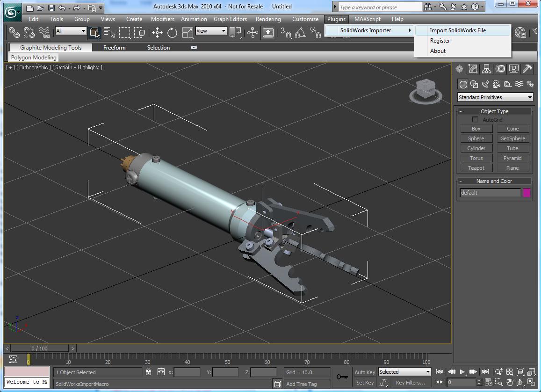Select the Select and Link tool

click(14, 32)
